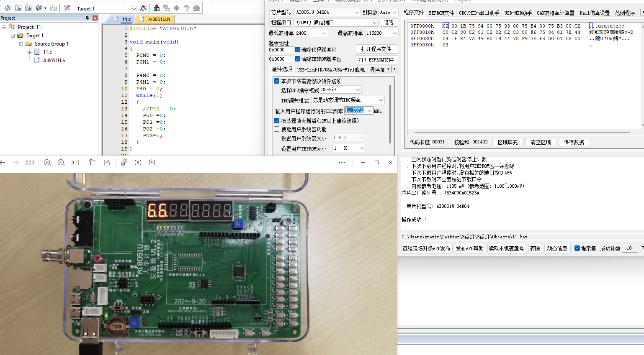The image size is (644, 355).
Task: Click the 扫描串口 button
Action: (x=281, y=23)
